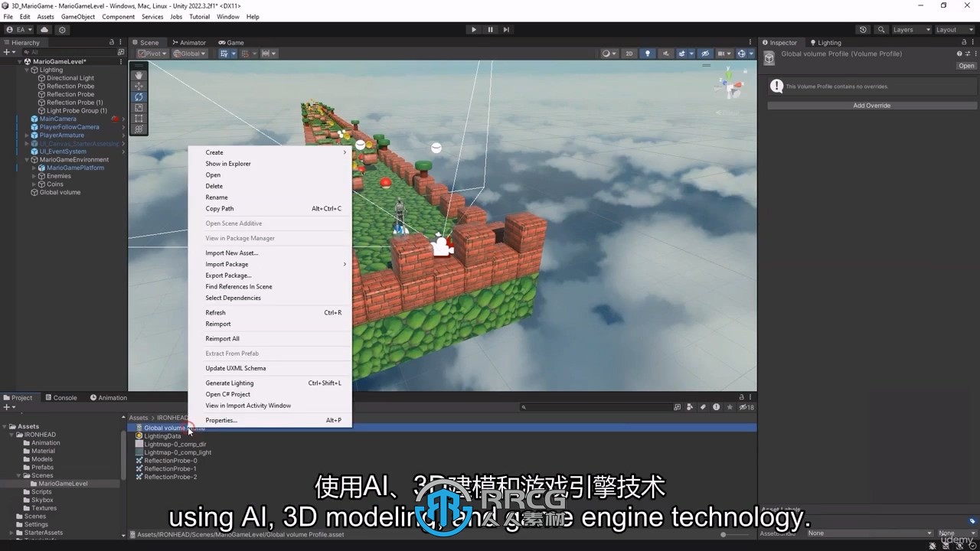Open the Layout dropdown
This screenshot has width=980, height=551.
tap(954, 30)
